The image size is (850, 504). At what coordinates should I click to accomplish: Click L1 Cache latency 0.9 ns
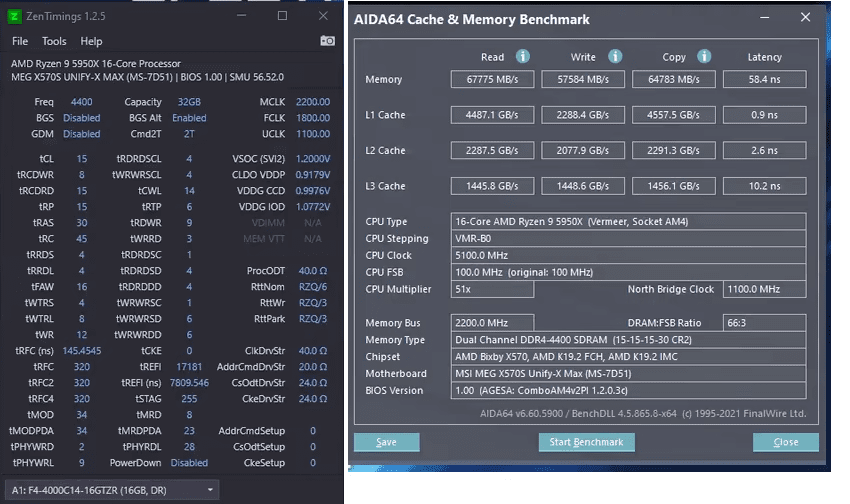(x=764, y=115)
